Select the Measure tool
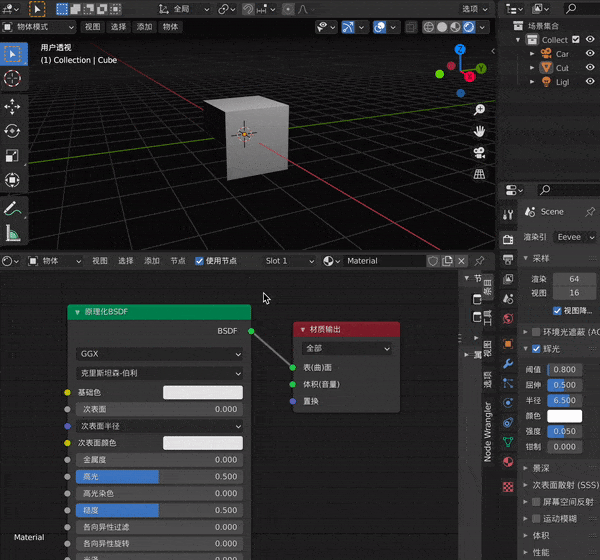Image resolution: width=600 pixels, height=560 pixels. click(13, 233)
